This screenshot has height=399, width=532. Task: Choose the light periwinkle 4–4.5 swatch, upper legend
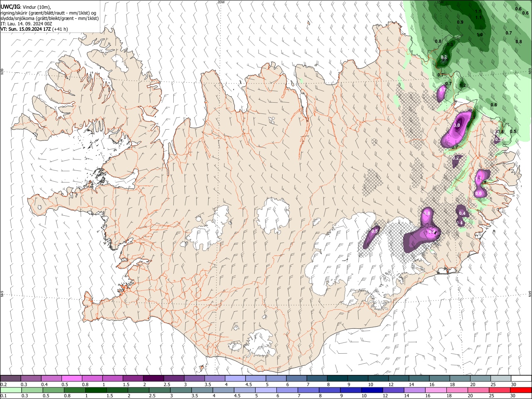click(235, 379)
